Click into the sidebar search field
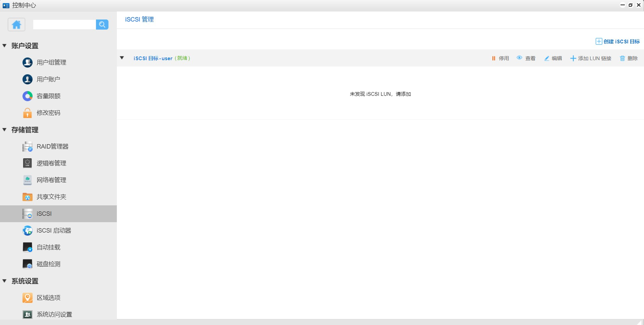644x325 pixels. (x=64, y=25)
